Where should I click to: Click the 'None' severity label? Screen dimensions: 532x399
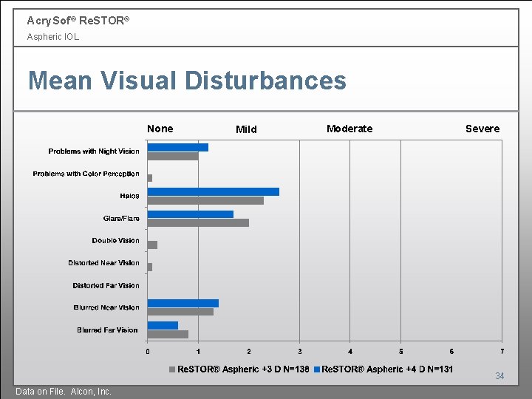[x=160, y=129]
